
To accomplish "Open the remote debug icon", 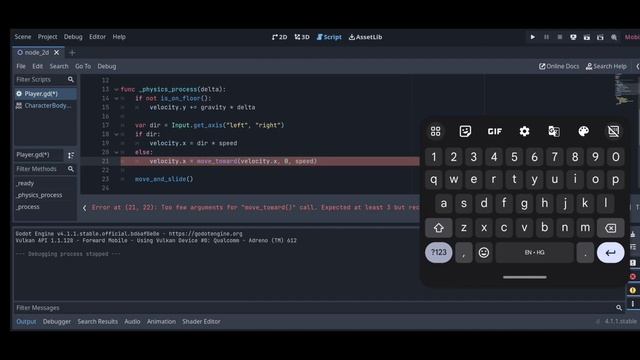I will click(573, 37).
